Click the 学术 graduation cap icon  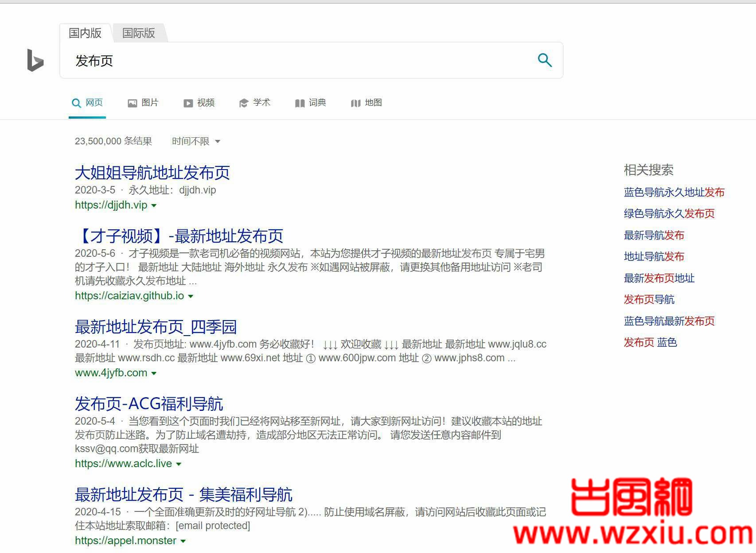point(244,103)
